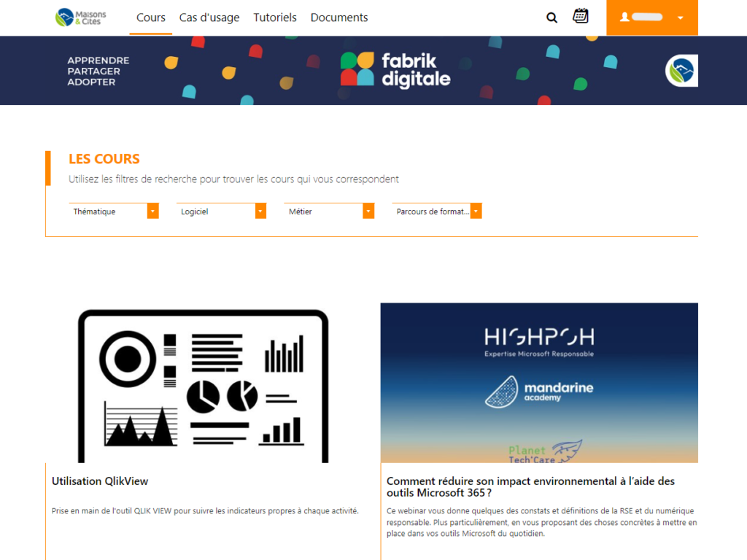This screenshot has width=747, height=560.
Task: Click the QlikView course description text
Action: tap(205, 511)
